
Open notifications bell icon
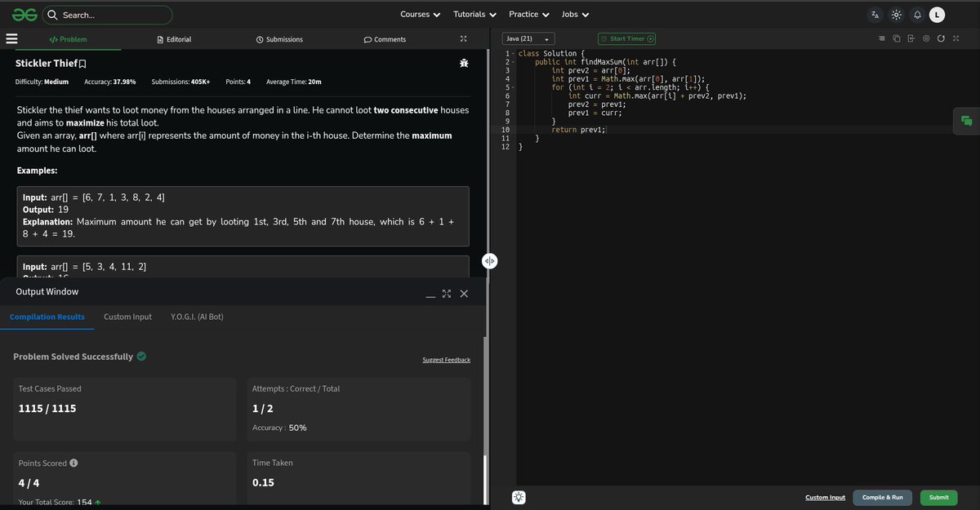tap(917, 15)
